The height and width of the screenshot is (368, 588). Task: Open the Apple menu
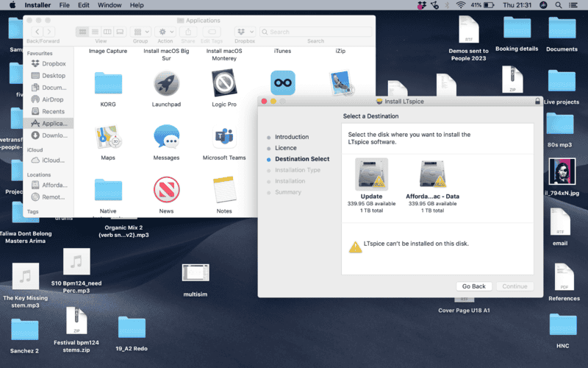point(12,5)
